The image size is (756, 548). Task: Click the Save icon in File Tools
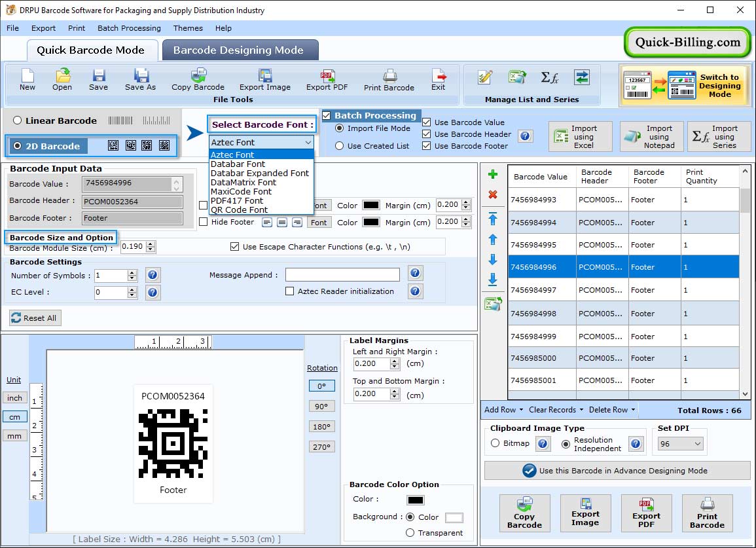98,80
